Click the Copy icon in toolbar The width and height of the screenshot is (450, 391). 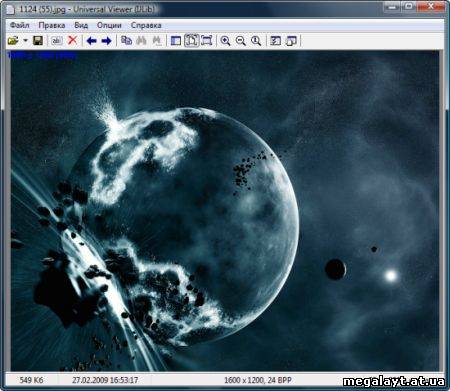click(x=126, y=40)
